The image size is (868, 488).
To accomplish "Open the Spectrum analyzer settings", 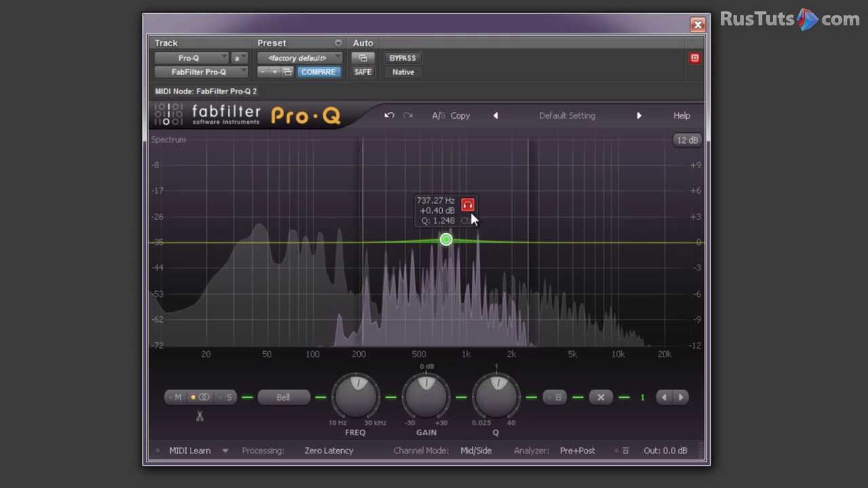I will (x=168, y=140).
